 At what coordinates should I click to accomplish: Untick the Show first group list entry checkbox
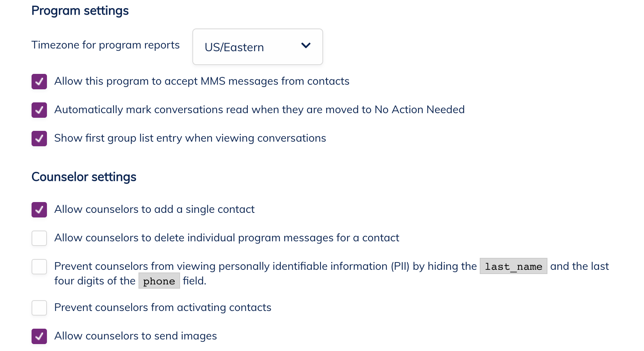tap(39, 139)
